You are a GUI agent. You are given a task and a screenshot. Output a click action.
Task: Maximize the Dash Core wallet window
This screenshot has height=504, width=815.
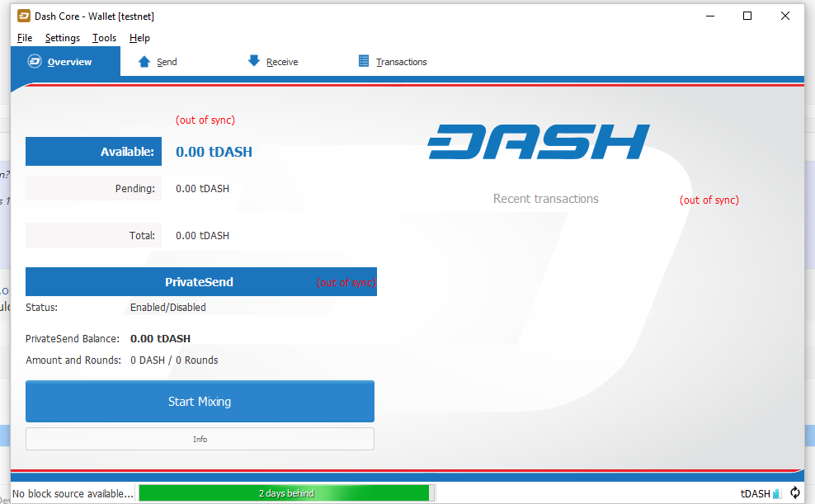point(747,16)
